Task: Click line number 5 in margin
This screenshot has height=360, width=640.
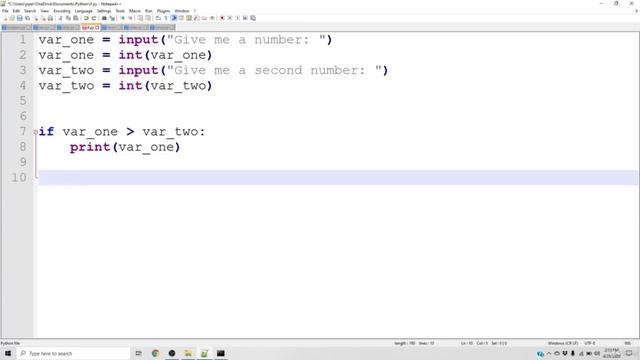Action: tap(23, 101)
